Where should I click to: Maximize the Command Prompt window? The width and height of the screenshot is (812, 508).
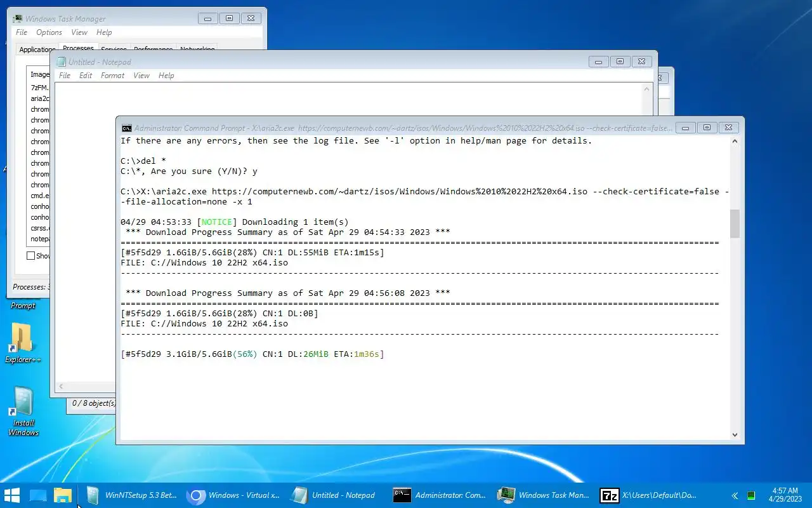pyautogui.click(x=707, y=128)
